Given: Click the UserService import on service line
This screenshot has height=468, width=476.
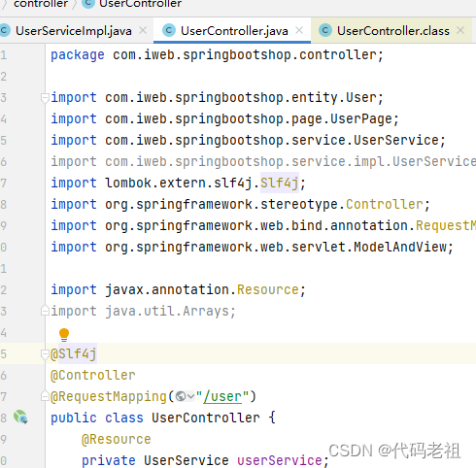Looking at the screenshot, I should coord(396,140).
